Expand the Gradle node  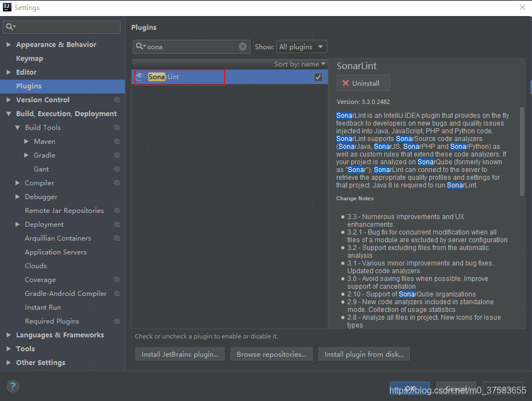point(26,155)
